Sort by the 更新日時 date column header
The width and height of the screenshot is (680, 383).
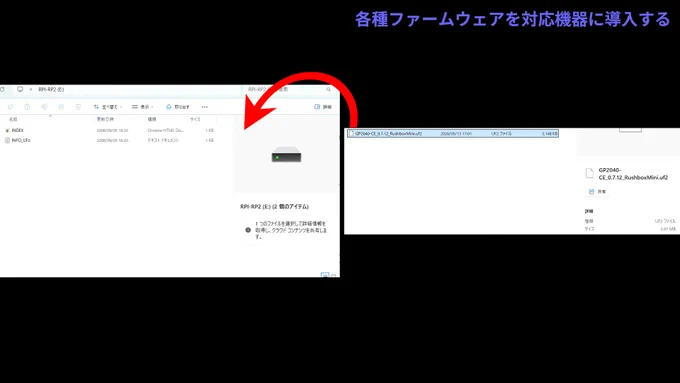(105, 119)
